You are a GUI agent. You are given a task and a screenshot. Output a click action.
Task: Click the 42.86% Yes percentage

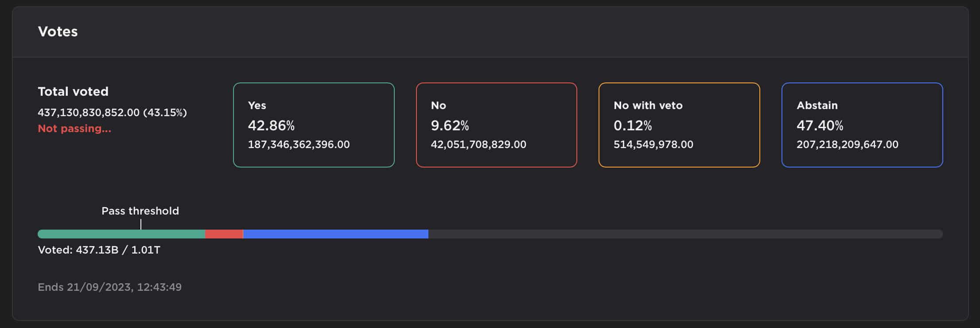(x=271, y=126)
